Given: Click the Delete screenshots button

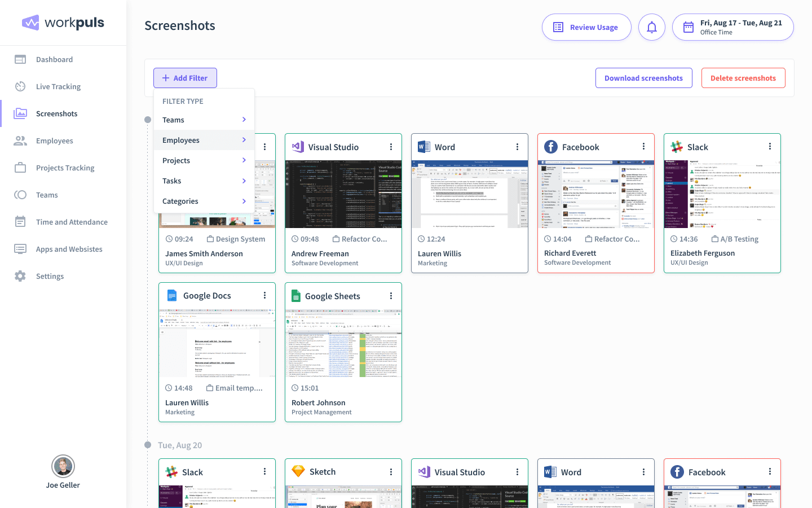Looking at the screenshot, I should click(743, 78).
